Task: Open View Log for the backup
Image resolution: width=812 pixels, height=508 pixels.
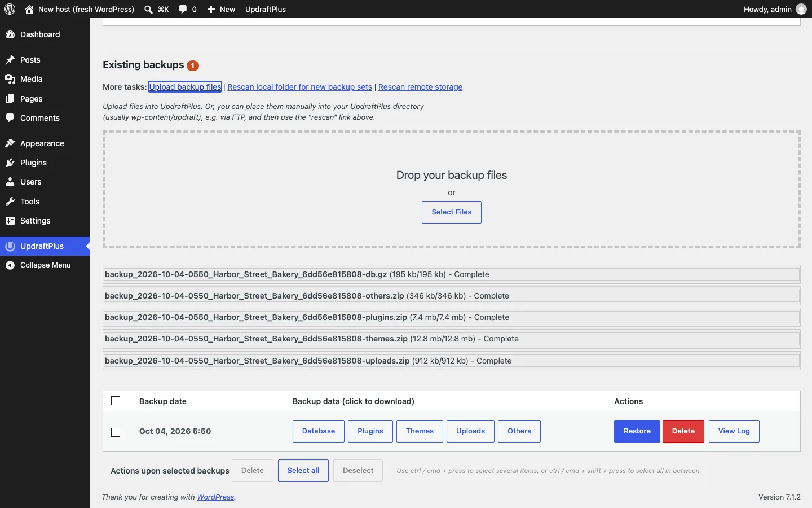Action: (x=734, y=431)
